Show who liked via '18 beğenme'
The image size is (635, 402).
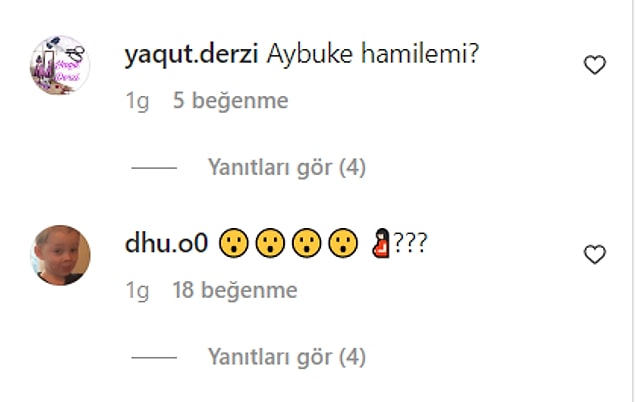[x=235, y=290]
